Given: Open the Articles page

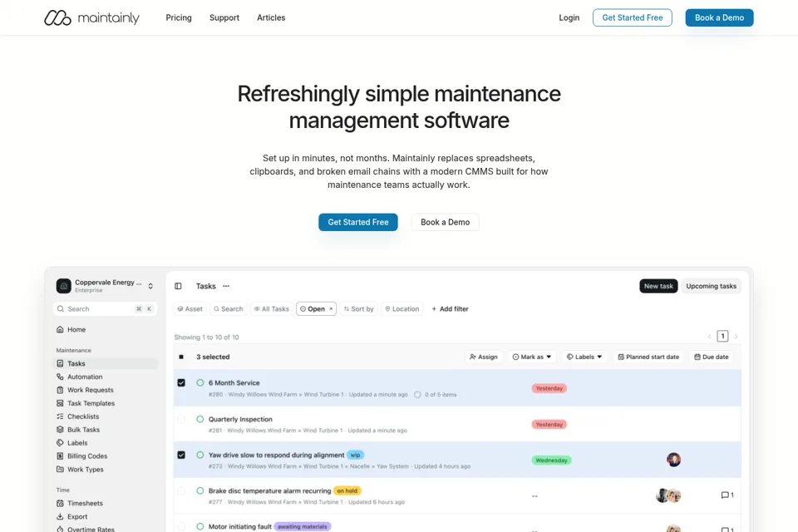Looking at the screenshot, I should tap(271, 17).
